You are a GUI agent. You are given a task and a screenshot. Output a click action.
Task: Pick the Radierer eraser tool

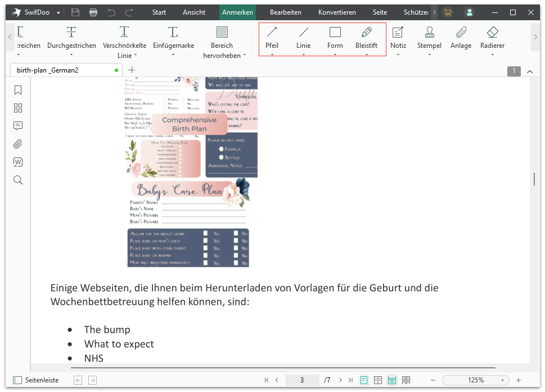tap(492, 37)
